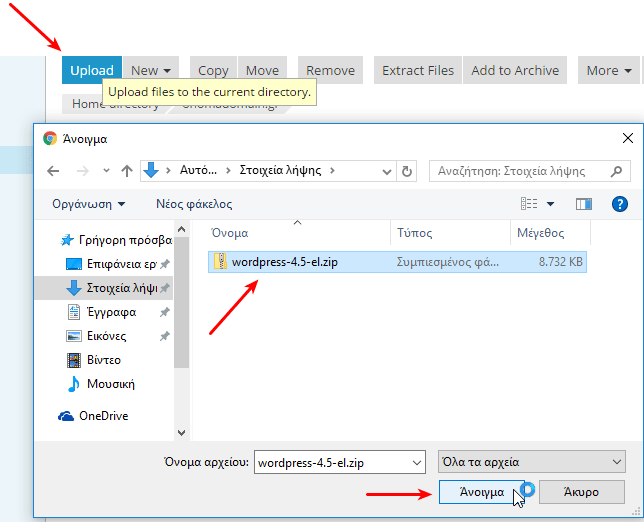Select Στοιχεία λήψης in the sidebar

coord(104,288)
